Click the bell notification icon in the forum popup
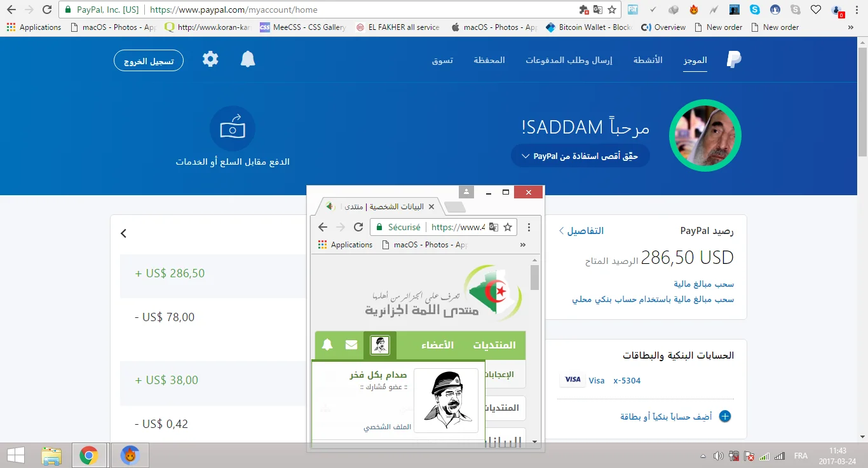 (327, 345)
